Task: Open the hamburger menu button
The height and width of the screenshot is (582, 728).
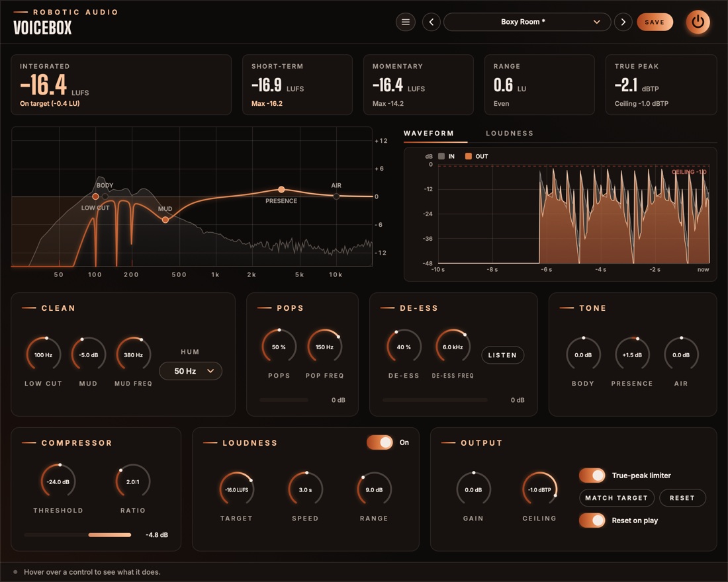Action: click(x=405, y=22)
